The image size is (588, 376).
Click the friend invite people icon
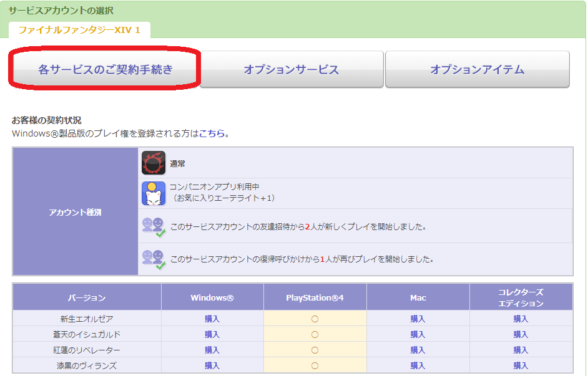pos(154,227)
